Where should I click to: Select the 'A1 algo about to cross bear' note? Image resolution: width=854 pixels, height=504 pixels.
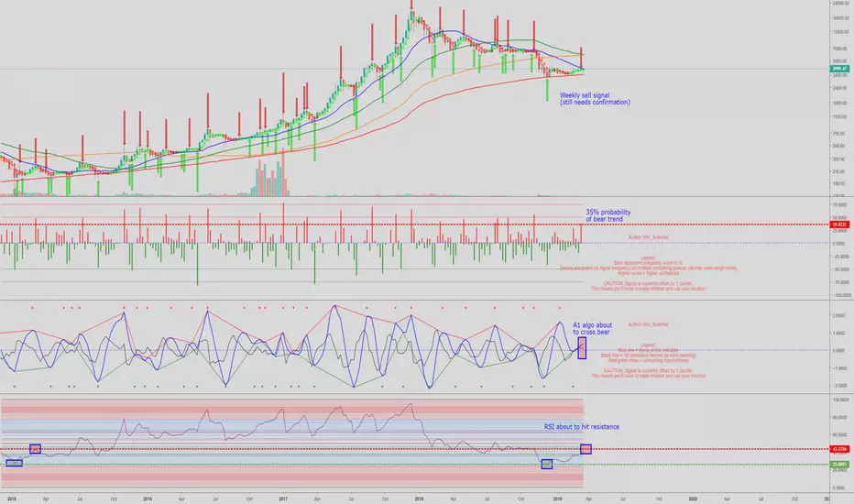point(592,328)
